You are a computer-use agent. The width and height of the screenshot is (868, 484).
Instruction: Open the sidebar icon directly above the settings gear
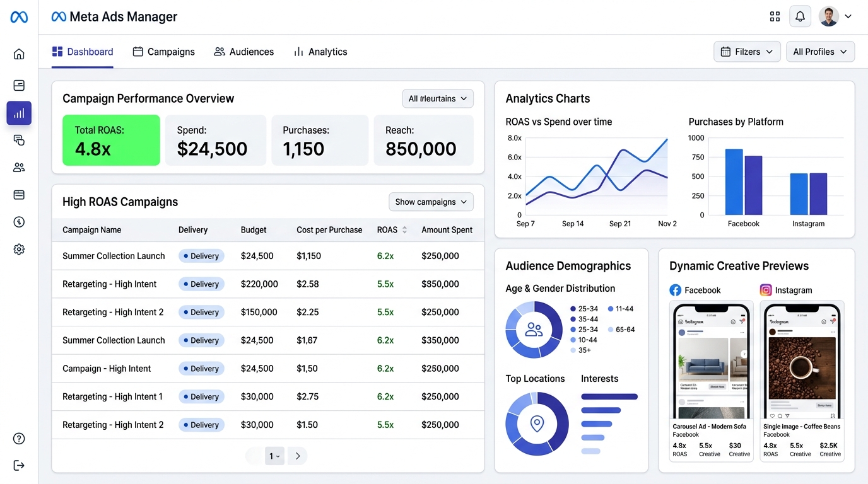tap(19, 222)
